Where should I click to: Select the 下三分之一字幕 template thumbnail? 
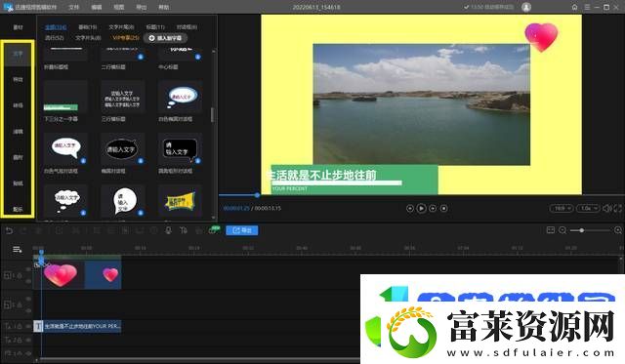pyautogui.click(x=65, y=97)
